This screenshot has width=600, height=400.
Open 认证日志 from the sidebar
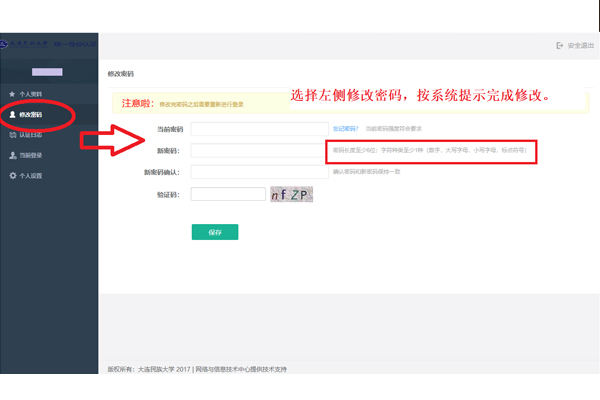[32, 134]
